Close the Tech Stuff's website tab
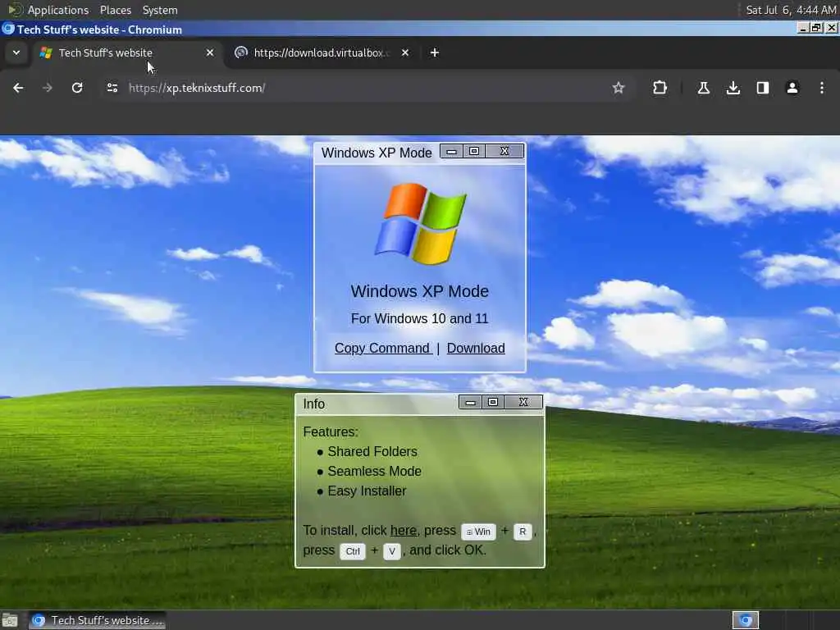 pos(210,52)
